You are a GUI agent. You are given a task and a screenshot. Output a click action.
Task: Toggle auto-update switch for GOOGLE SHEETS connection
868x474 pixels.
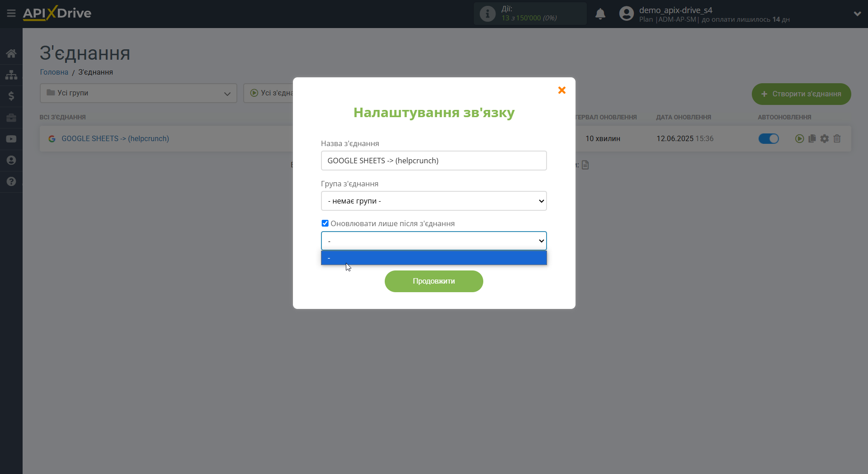click(x=769, y=139)
